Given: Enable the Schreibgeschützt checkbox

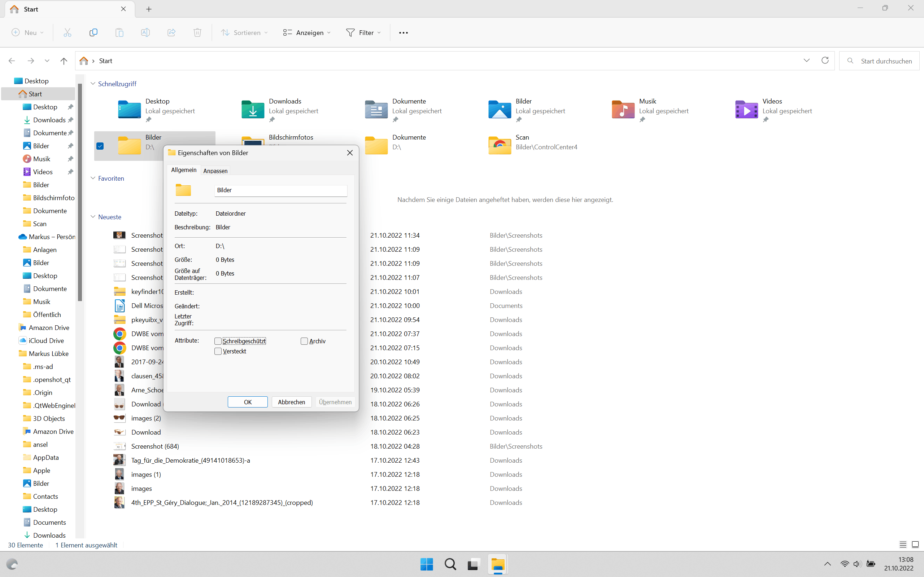Looking at the screenshot, I should [x=218, y=341].
